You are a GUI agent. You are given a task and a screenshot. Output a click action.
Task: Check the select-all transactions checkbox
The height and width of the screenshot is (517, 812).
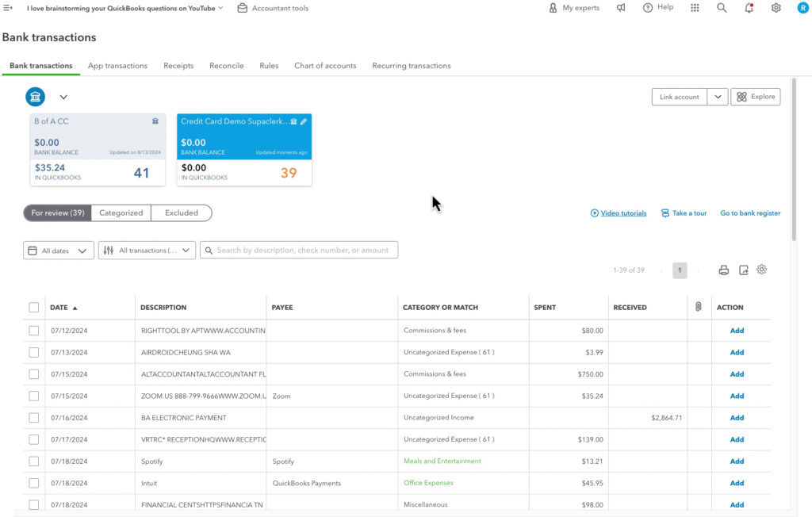(33, 308)
